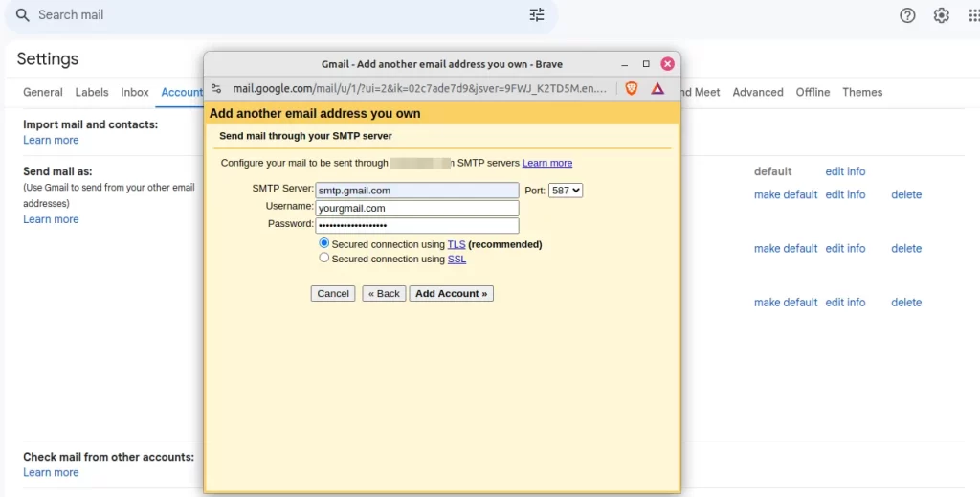
Task: Click 'Add another email address you own' heading
Action: click(x=315, y=114)
